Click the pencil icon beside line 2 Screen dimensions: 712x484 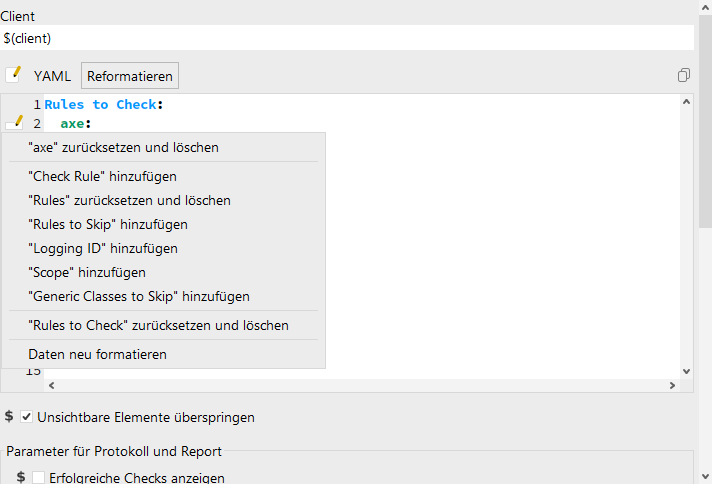coord(15,123)
